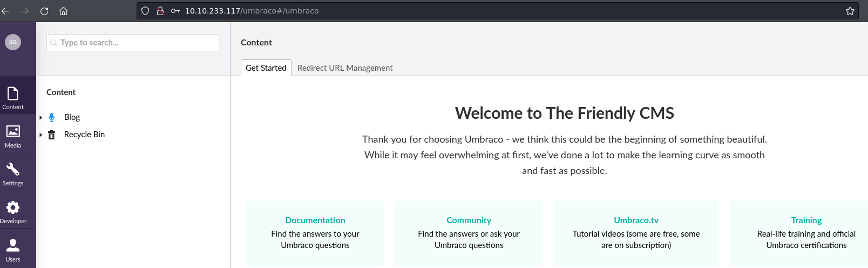Open the Documentation link
868x268 pixels.
[x=315, y=220]
